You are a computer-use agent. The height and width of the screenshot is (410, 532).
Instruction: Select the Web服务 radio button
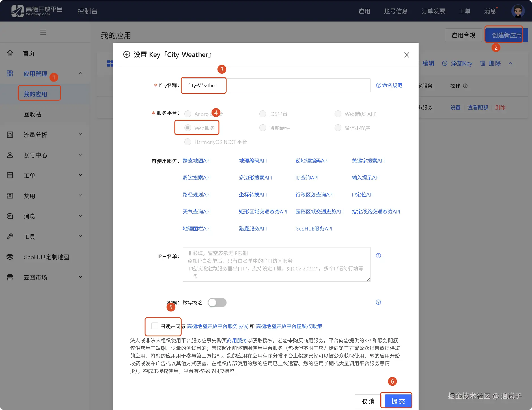coord(188,128)
